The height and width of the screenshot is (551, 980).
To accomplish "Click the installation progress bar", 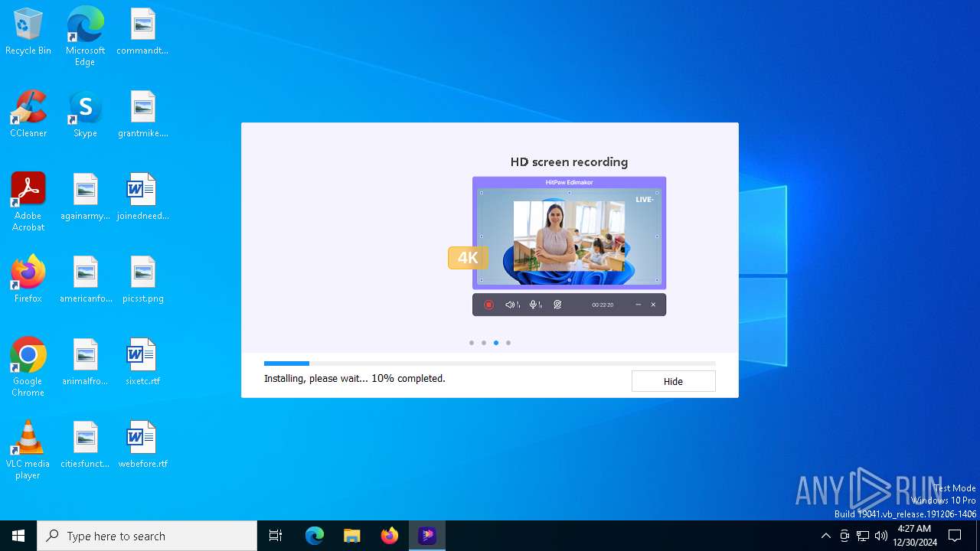I will [489, 364].
